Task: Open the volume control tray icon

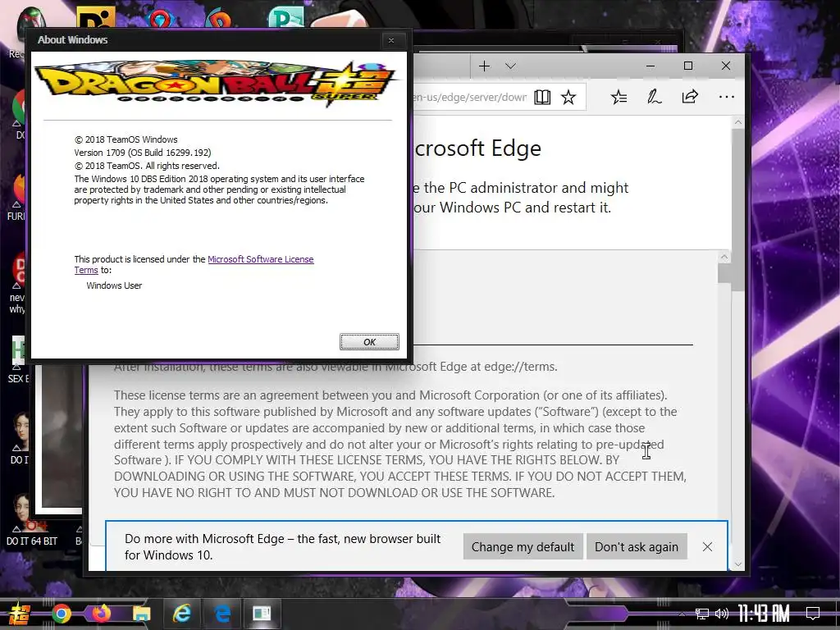Action: pos(722,614)
